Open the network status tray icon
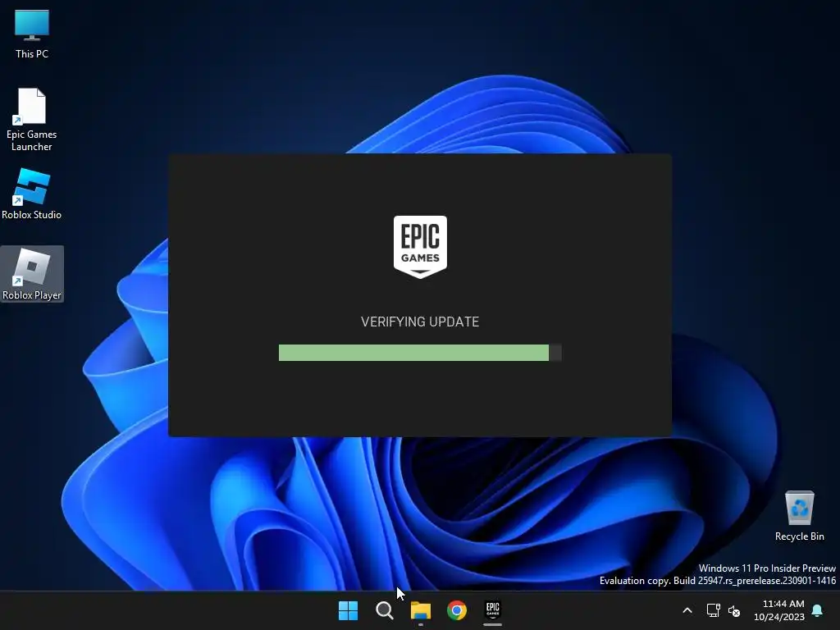This screenshot has height=630, width=840. (x=713, y=610)
